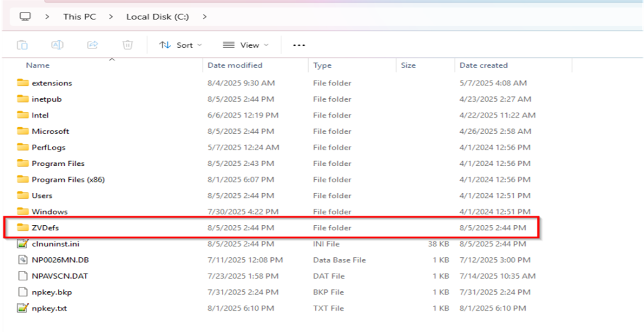Open the View dropdown menu
Image resolution: width=644 pixels, height=332 pixels.
(245, 45)
